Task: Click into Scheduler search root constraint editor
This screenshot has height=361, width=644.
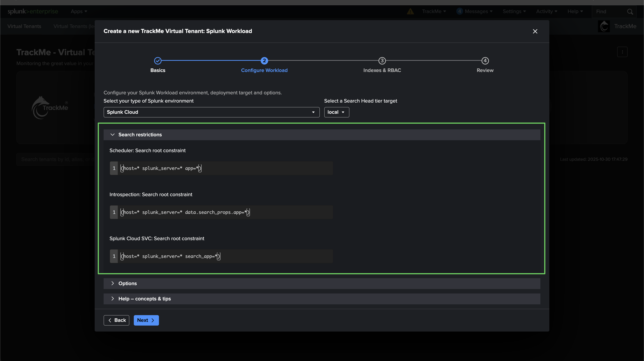Action: (x=225, y=168)
